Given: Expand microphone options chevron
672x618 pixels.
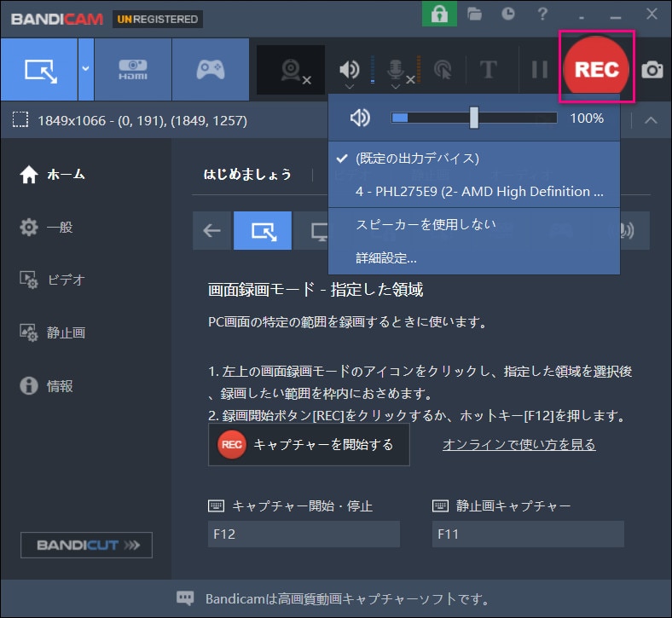Looking at the screenshot, I should (396, 87).
